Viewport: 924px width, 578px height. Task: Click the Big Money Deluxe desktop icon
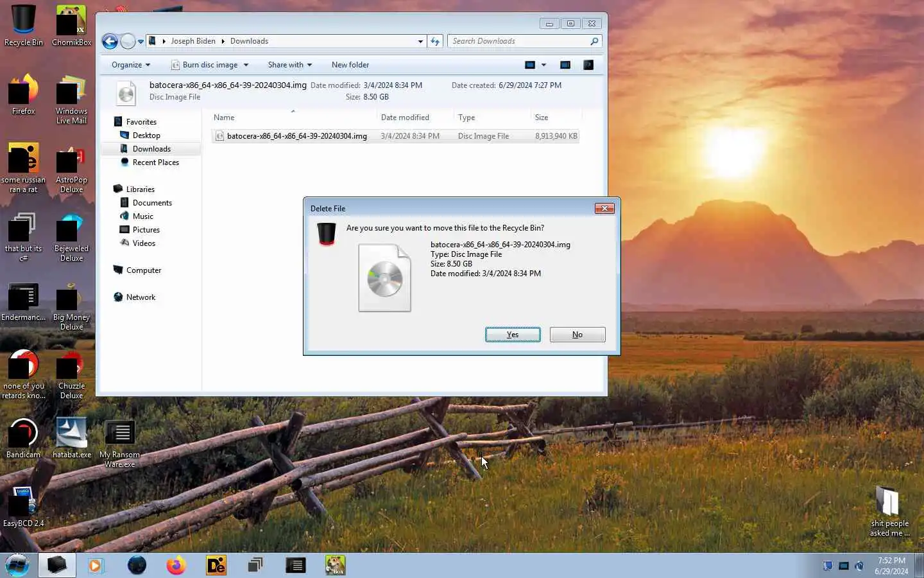(x=71, y=306)
